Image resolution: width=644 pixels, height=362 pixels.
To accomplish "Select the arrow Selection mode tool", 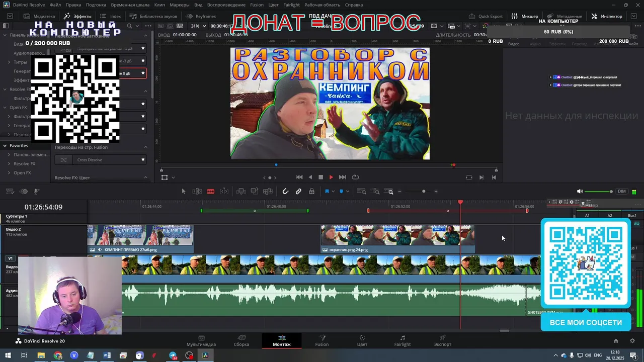I will coord(184,191).
